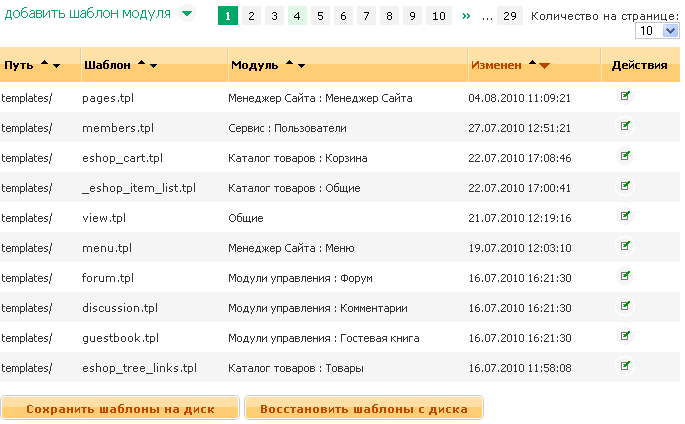Go to page 2
Viewport: 685px width, 424px height.
pos(251,16)
